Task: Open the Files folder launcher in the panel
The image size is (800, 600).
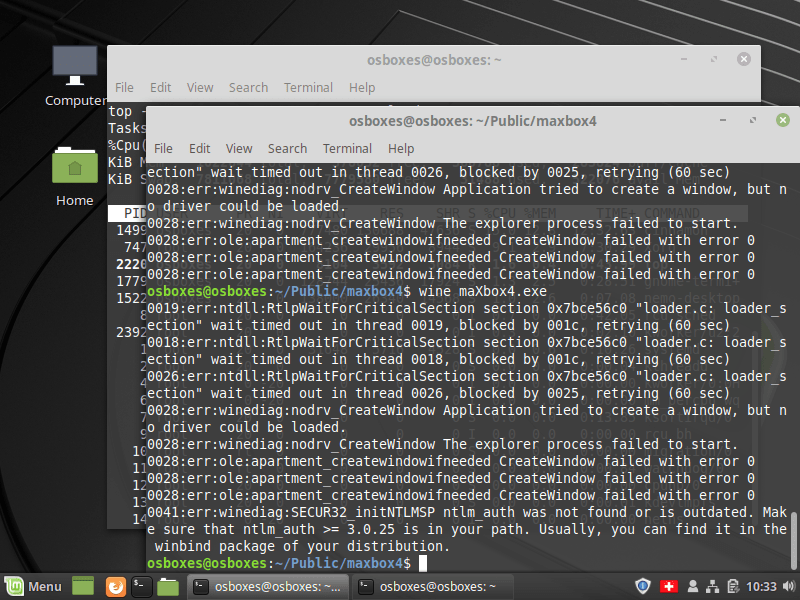Action: [x=168, y=586]
